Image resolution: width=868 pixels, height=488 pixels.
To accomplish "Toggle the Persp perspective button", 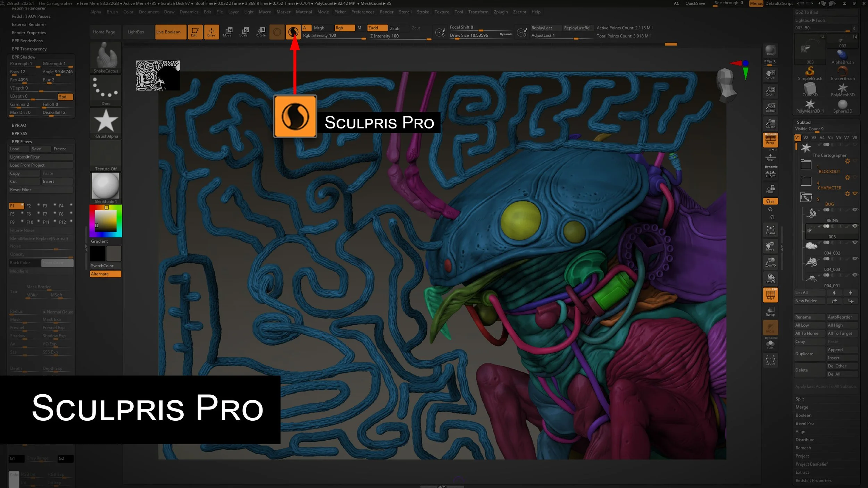I will [x=770, y=140].
